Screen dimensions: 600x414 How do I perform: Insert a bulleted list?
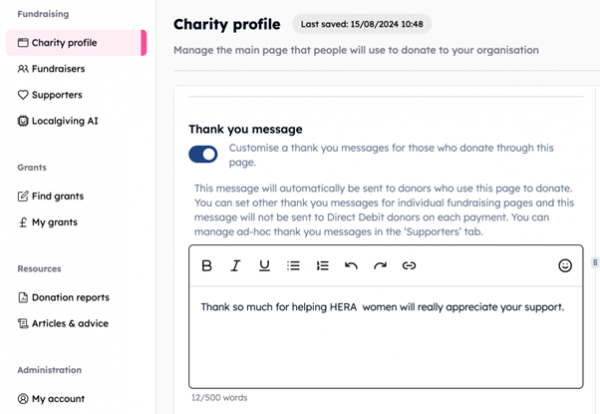coord(294,266)
